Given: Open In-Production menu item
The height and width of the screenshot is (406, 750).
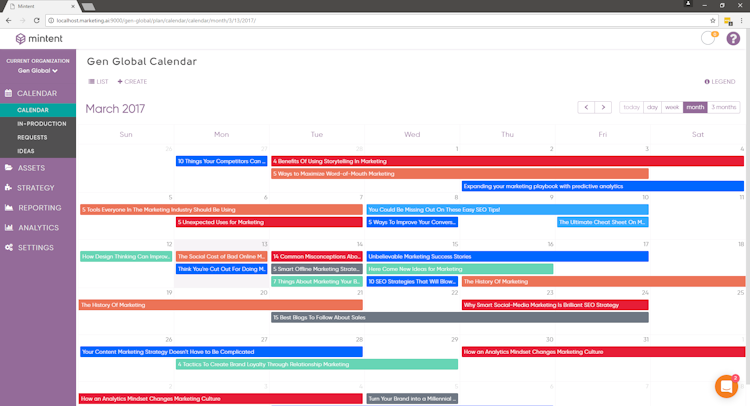Looking at the screenshot, I should click(x=38, y=124).
